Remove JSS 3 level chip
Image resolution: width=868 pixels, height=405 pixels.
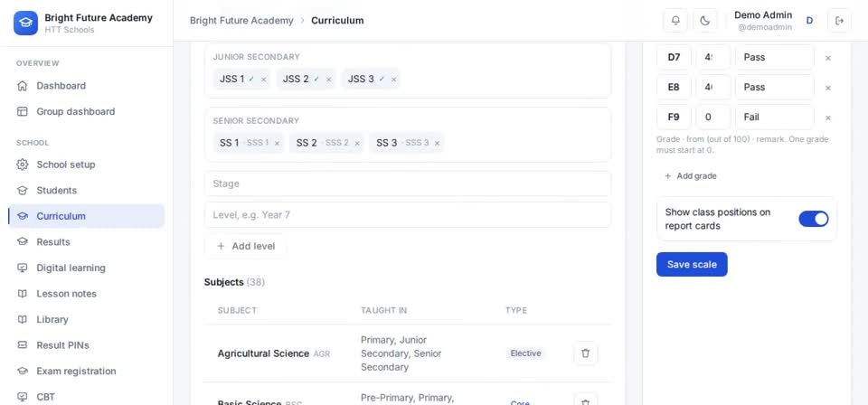click(x=393, y=80)
